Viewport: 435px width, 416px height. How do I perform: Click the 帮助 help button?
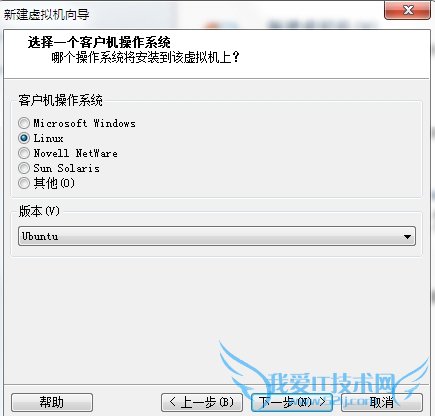coord(52,402)
